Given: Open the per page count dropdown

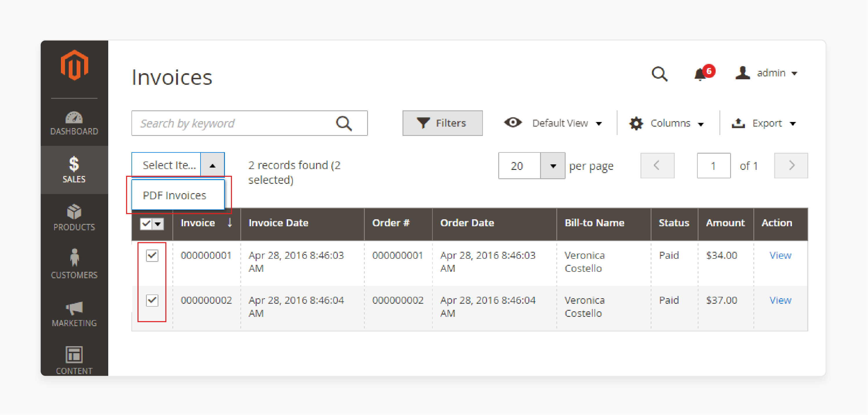Looking at the screenshot, I should [x=553, y=166].
